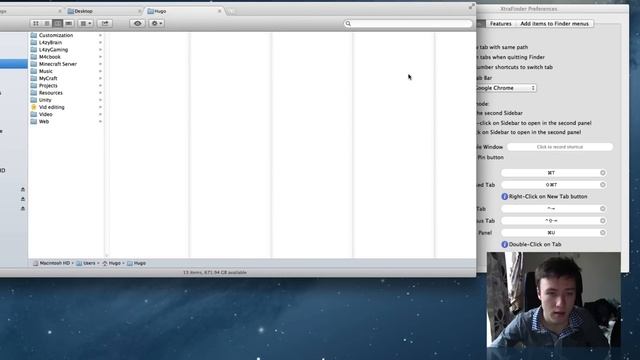
Task: Click the Resources folder icon
Action: [x=34, y=93]
